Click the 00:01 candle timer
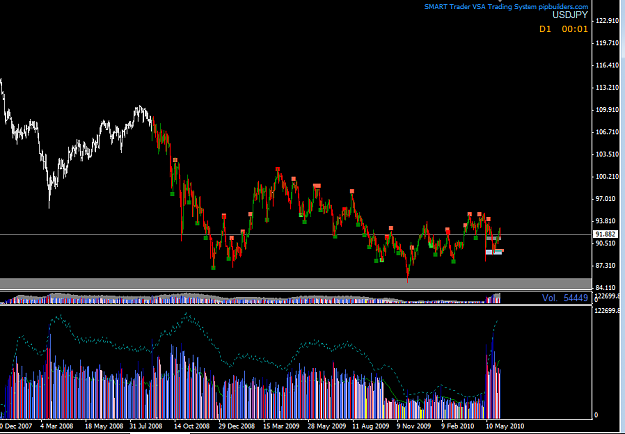Viewport: 625px width, 434px height. (574, 29)
